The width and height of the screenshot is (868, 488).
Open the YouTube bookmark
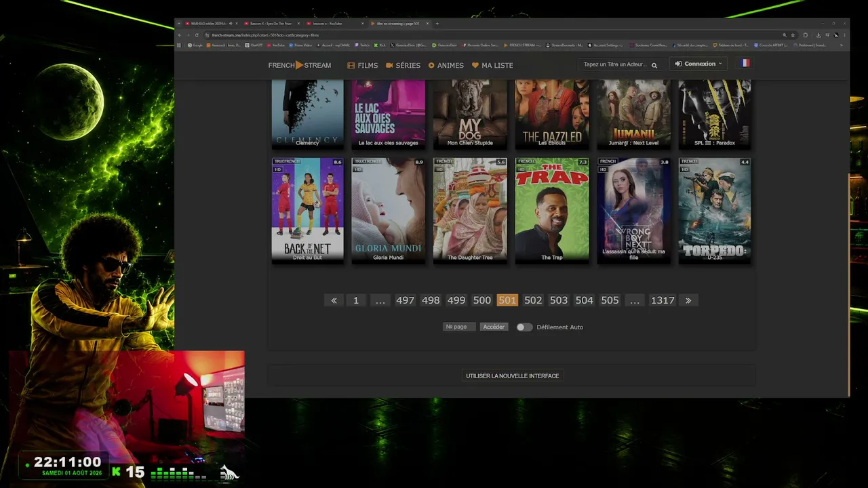tap(276, 45)
